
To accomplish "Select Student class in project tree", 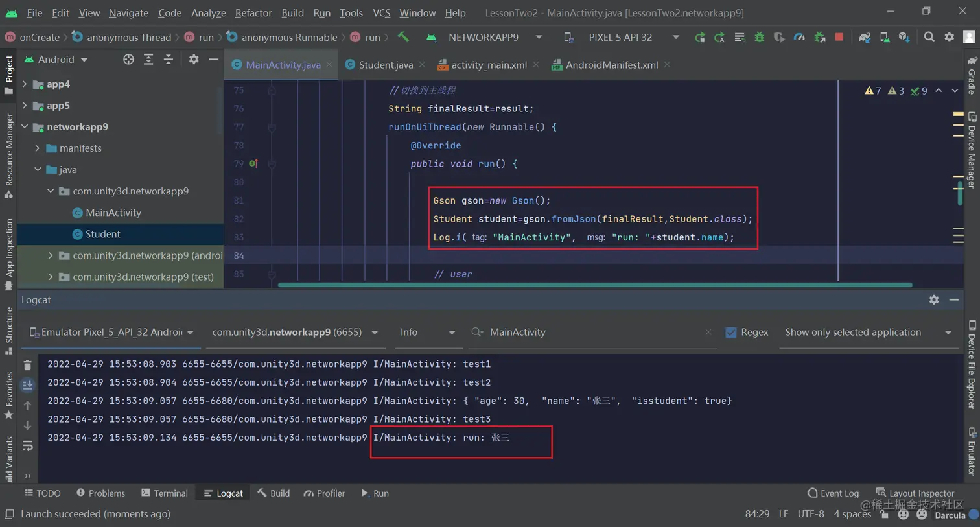I will 102,234.
